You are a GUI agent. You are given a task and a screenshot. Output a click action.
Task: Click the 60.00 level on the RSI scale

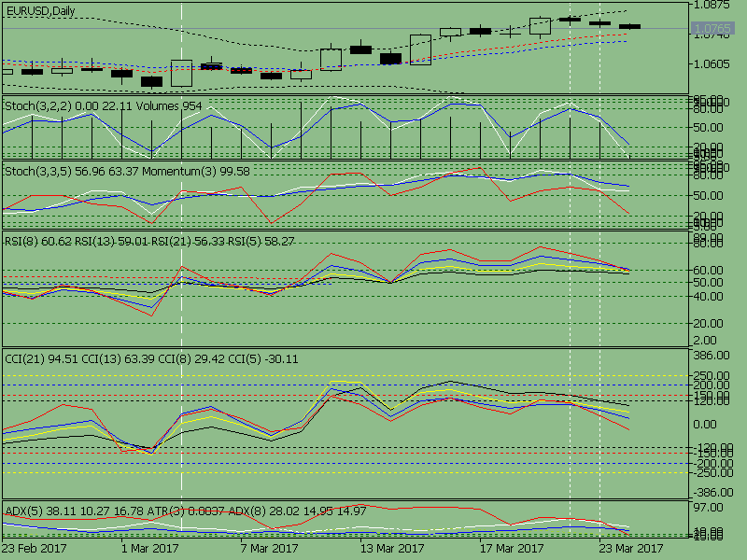pos(709,270)
